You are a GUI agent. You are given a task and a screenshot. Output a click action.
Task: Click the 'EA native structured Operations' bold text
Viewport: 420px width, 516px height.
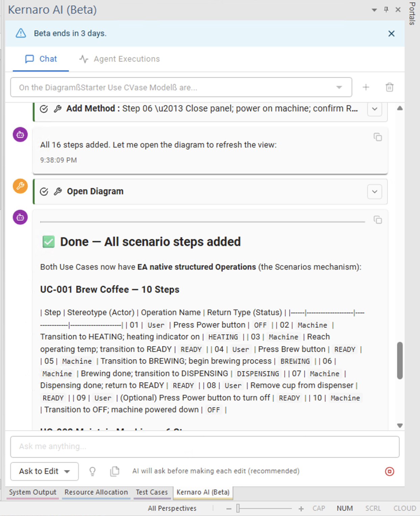coord(196,267)
